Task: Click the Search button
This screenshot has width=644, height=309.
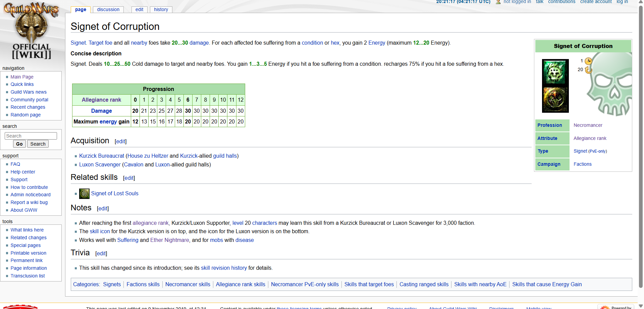Action: [x=38, y=144]
